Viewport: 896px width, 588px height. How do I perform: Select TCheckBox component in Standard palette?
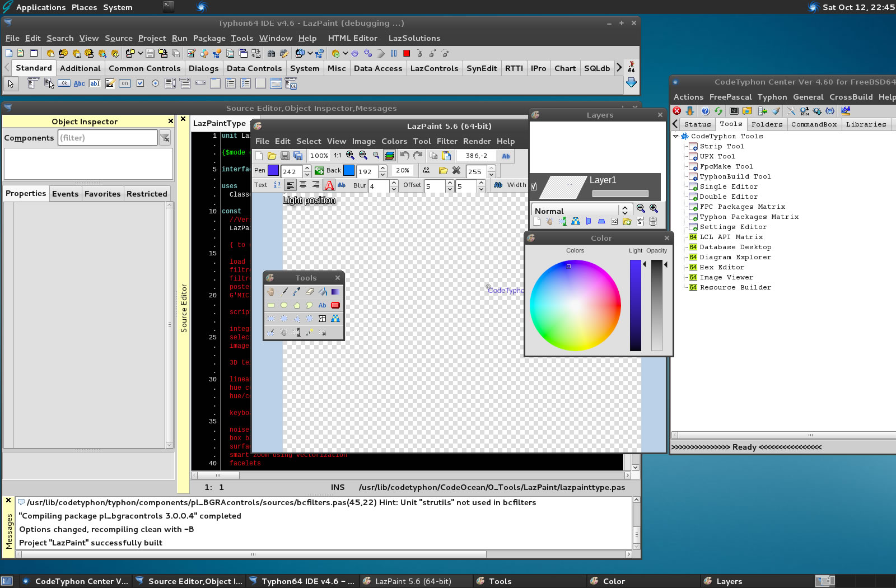click(141, 83)
